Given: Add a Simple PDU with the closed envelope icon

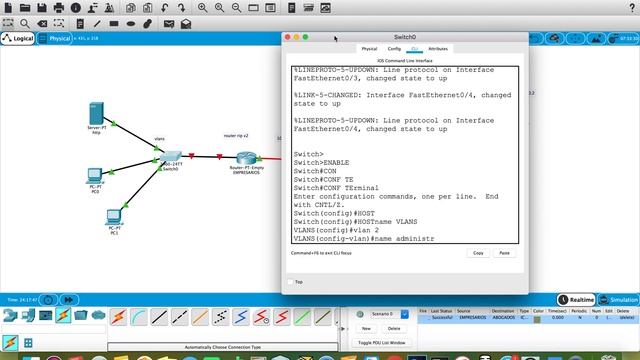Looking at the screenshot, I should 169,24.
